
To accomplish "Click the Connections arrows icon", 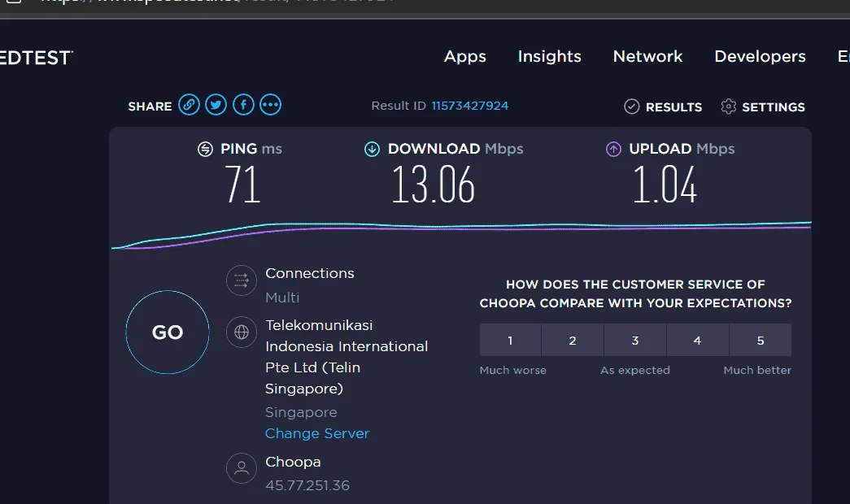I will point(242,280).
